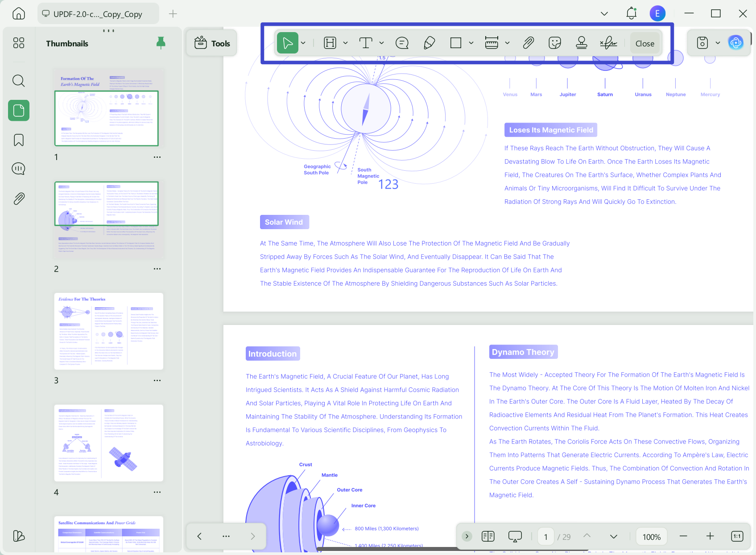Start slideshow presentation mode

click(515, 536)
